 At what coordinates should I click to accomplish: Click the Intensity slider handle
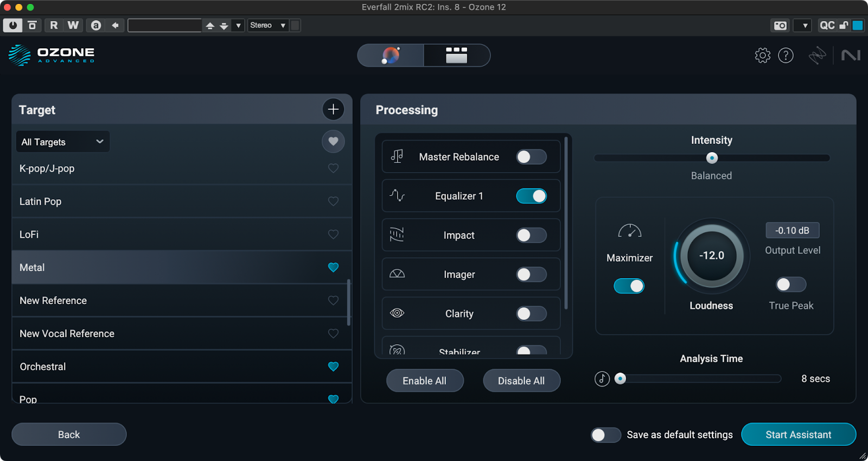(712, 158)
